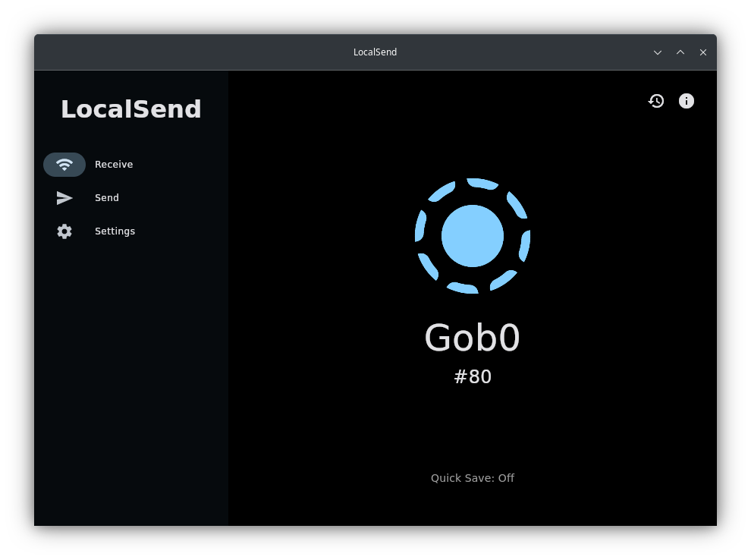Click the LocalSend window title text
This screenshot has height=560, width=751.
click(375, 52)
